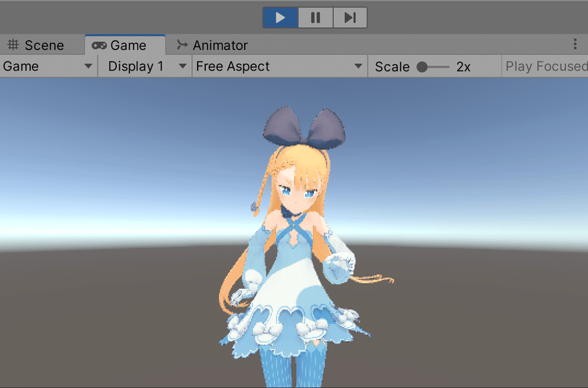Open the Animator tab

(x=212, y=46)
